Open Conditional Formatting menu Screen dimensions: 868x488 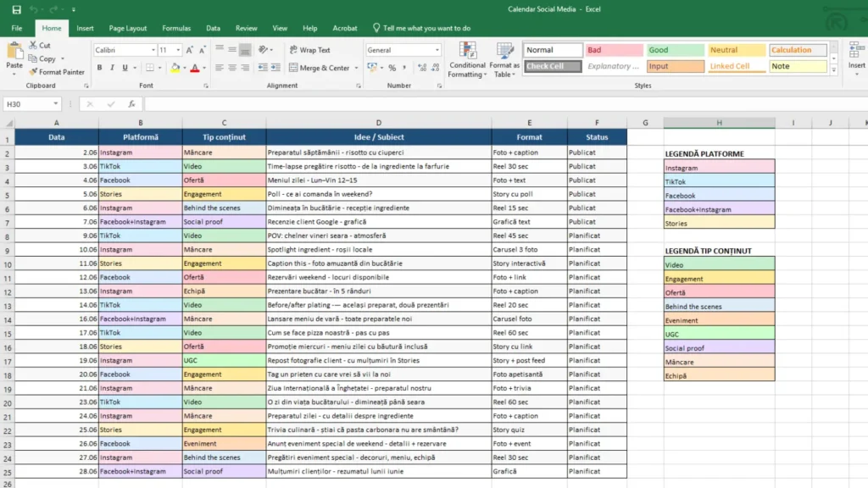click(x=467, y=60)
